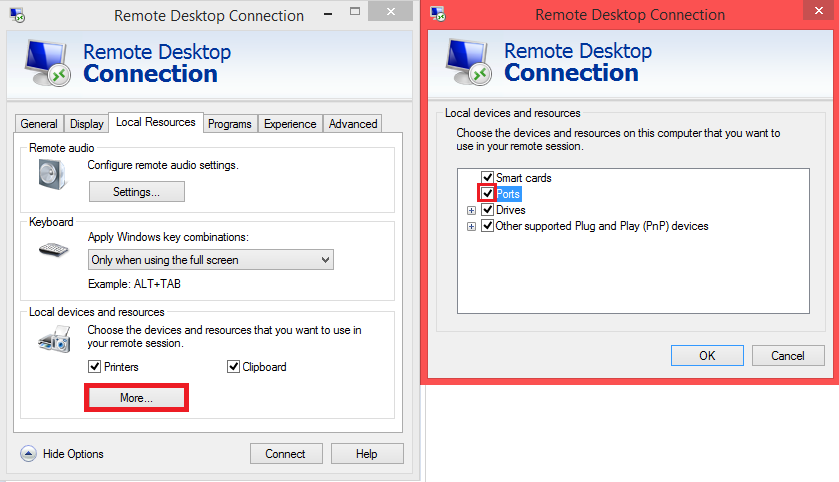The image size is (839, 482).
Task: Click the title bar app icon in right dialog
Action: click(438, 14)
